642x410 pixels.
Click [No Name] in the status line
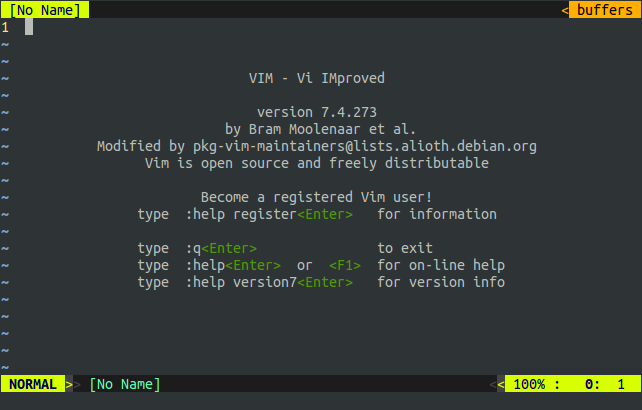point(125,384)
